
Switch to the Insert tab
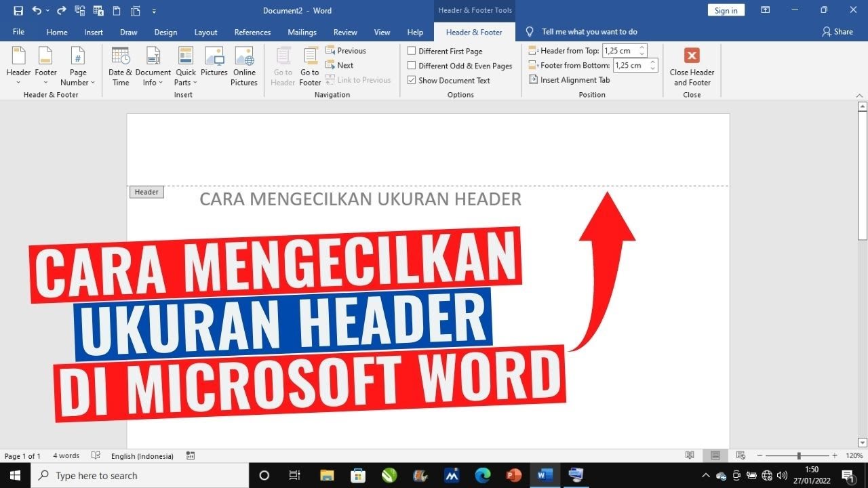94,32
